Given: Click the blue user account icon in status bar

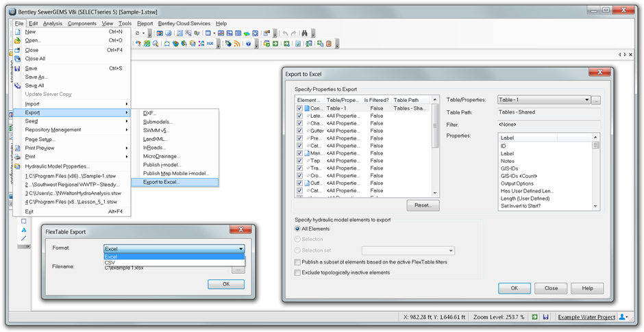Looking at the screenshot, I should click(x=622, y=317).
